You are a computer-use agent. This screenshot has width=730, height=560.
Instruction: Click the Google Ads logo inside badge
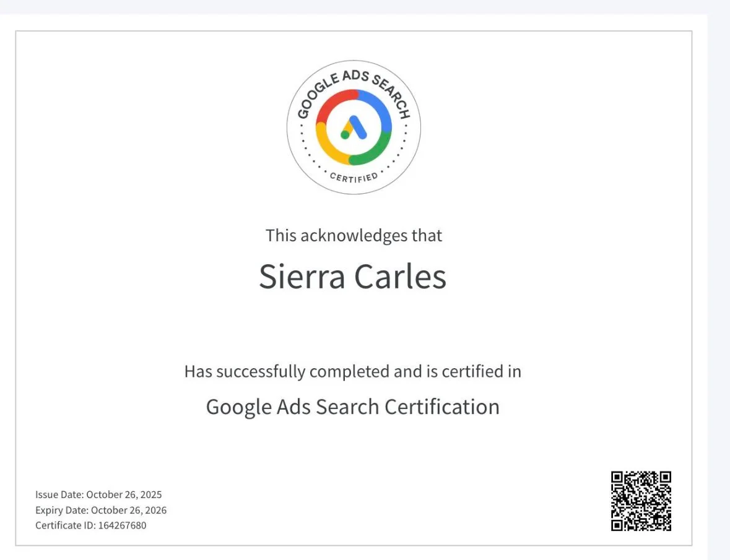(x=354, y=127)
